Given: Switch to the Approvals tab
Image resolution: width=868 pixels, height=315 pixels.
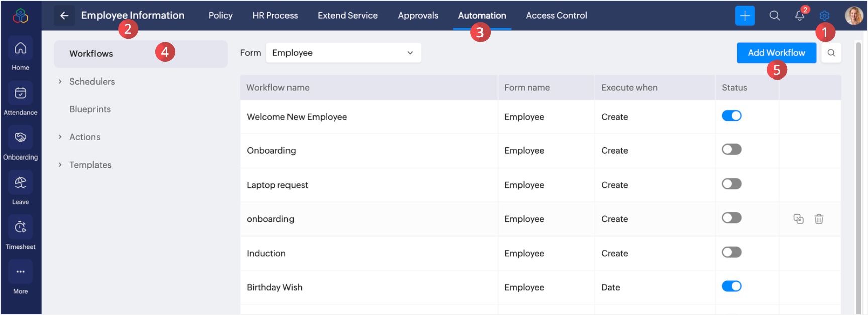Looking at the screenshot, I should (x=418, y=16).
